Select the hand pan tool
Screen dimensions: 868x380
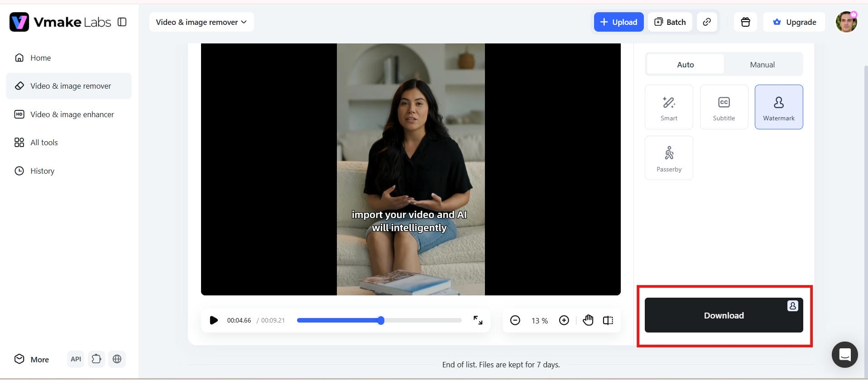coord(588,320)
